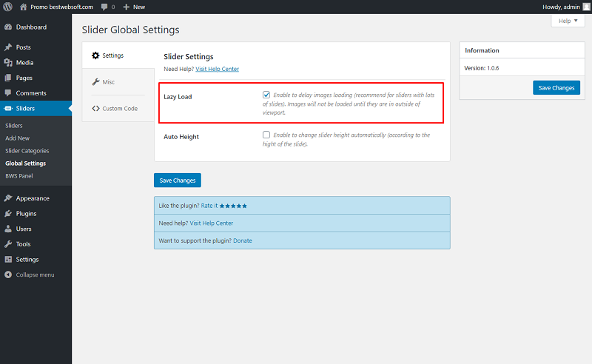The image size is (592, 364).
Task: Open the Users menu label
Action: (24, 229)
